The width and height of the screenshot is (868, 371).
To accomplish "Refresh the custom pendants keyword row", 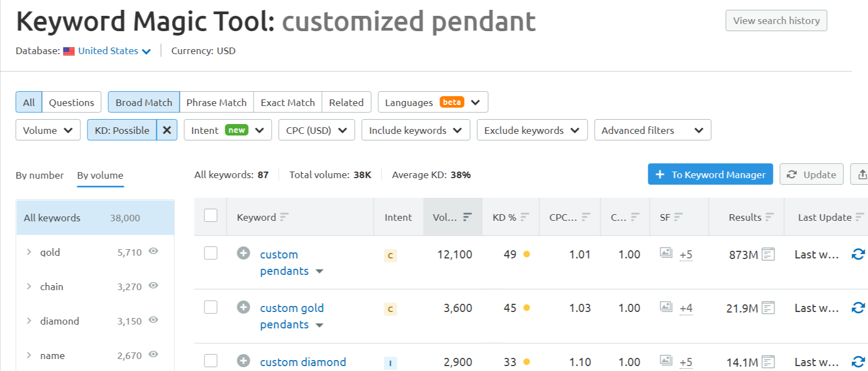I will click(x=858, y=254).
